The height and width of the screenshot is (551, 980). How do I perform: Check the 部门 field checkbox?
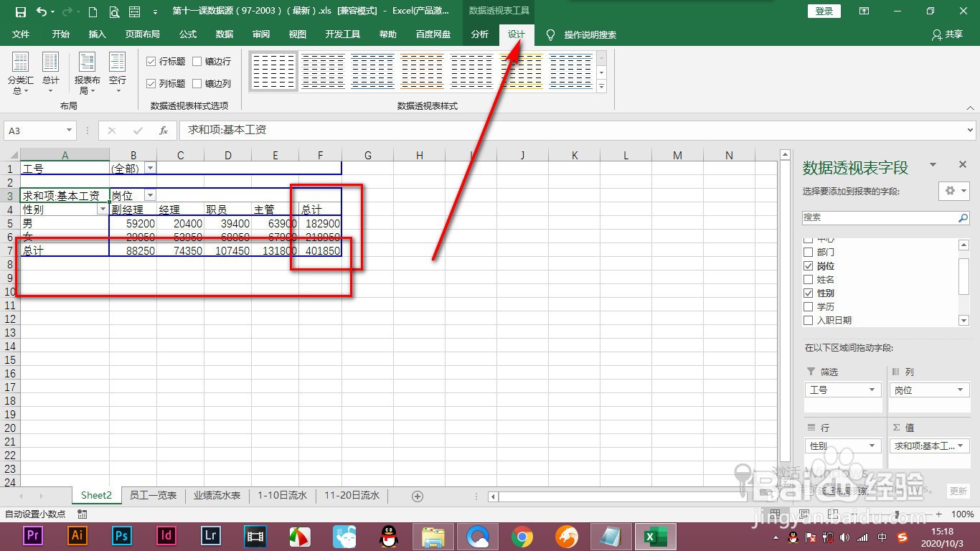click(809, 253)
